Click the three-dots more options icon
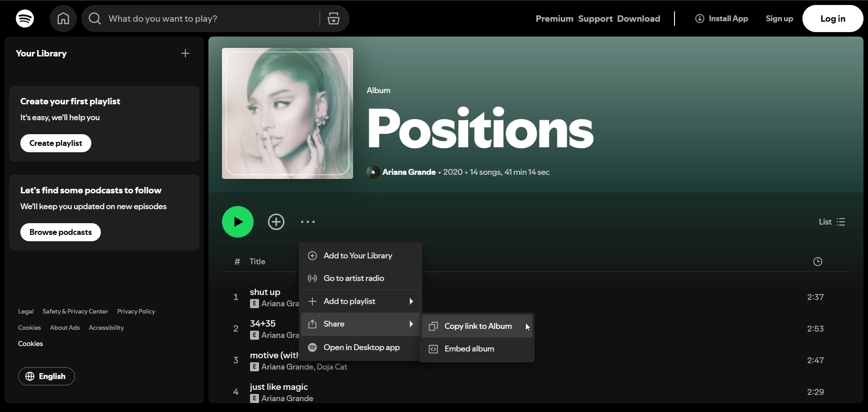This screenshot has width=868, height=412. pos(308,222)
